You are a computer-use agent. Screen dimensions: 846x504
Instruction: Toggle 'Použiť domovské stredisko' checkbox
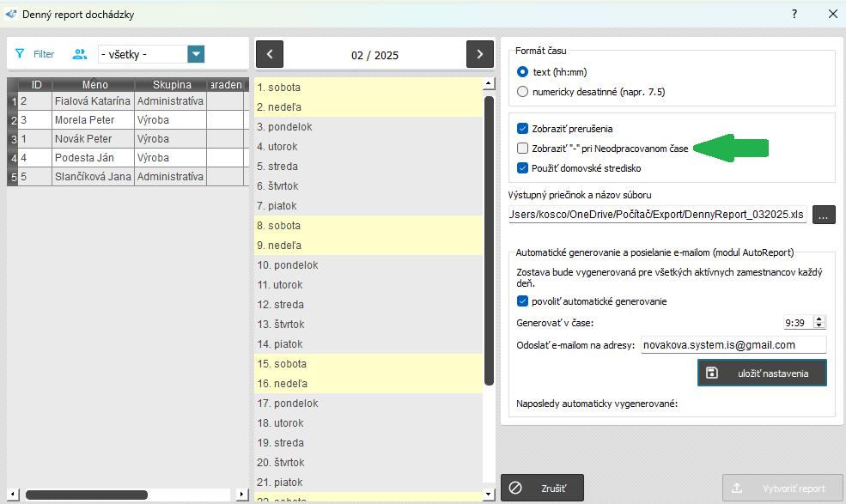pos(523,167)
